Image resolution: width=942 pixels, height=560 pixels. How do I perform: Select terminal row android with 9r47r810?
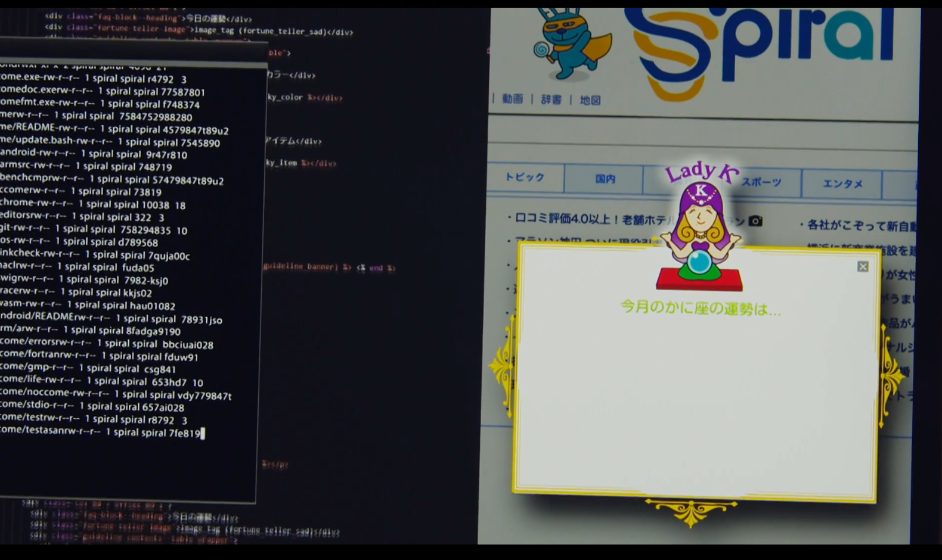pyautogui.click(x=94, y=154)
